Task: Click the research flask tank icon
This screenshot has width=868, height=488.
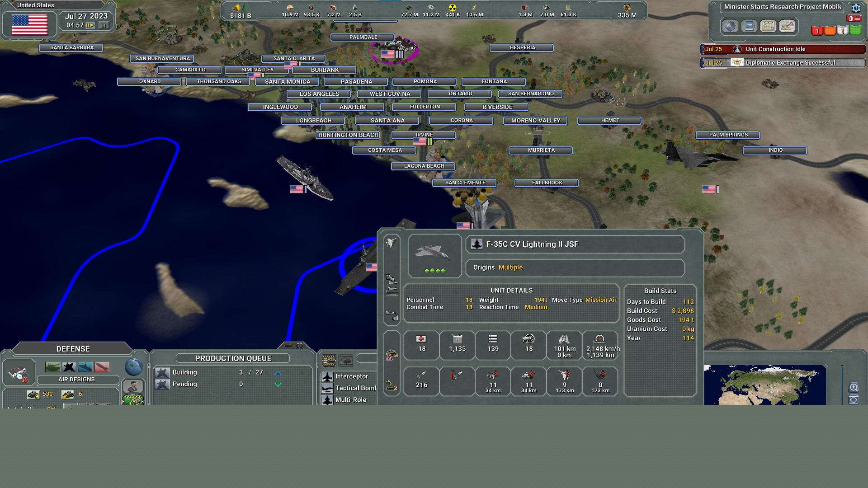Action: point(392,355)
